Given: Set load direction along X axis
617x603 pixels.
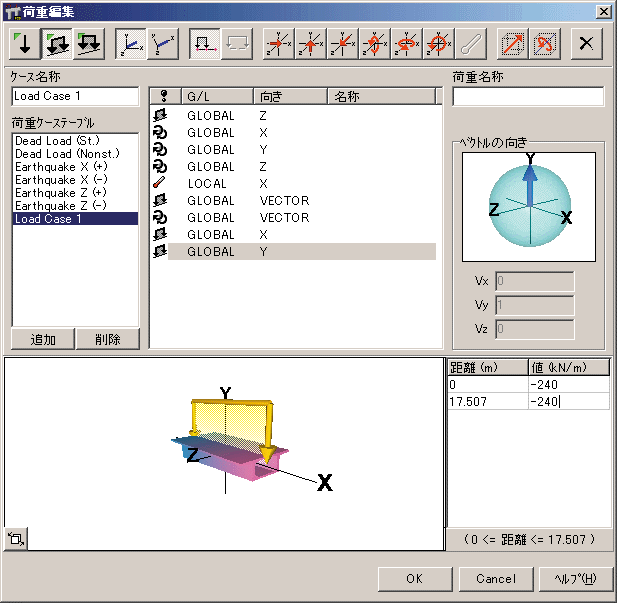Looking at the screenshot, I should pos(278,44).
